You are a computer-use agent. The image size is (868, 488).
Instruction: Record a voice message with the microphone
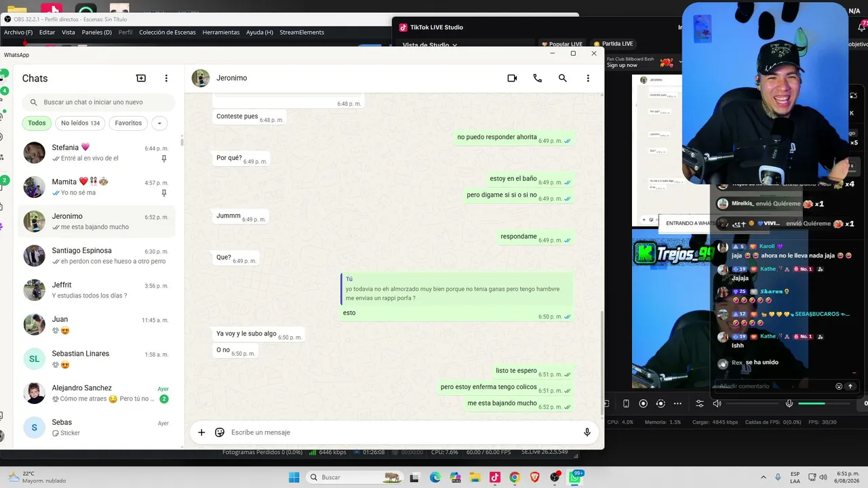pyautogui.click(x=587, y=432)
